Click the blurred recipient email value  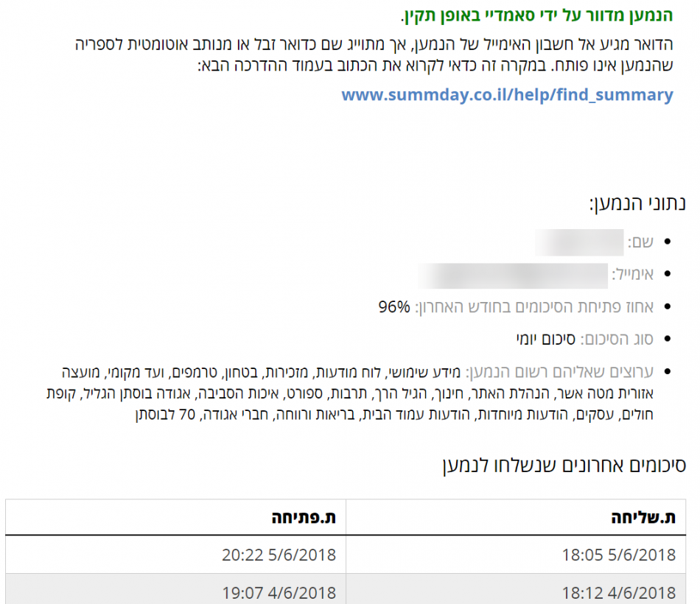pos(512,275)
